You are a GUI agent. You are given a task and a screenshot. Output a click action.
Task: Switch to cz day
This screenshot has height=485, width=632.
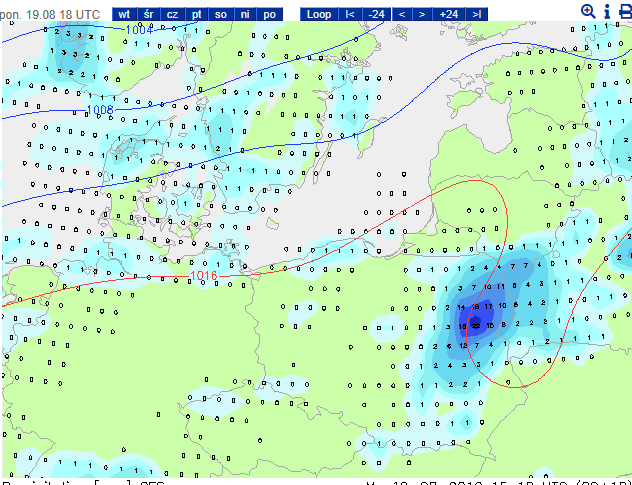172,14
